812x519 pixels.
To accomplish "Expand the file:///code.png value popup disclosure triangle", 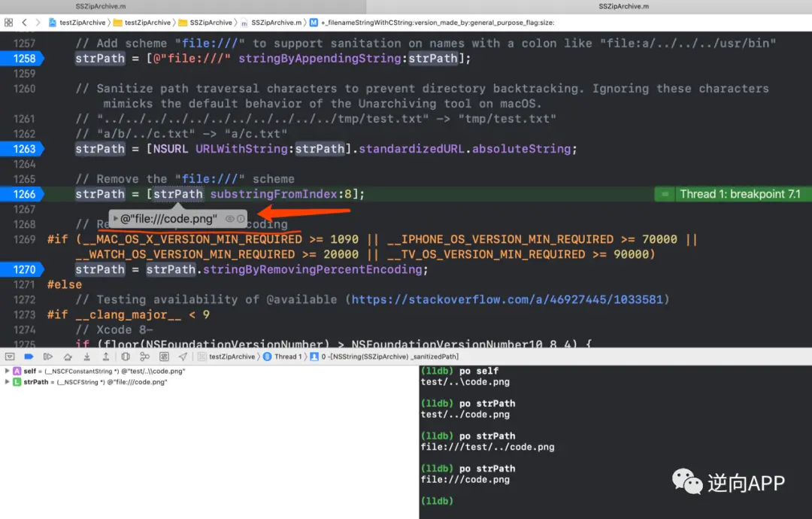I will click(x=116, y=219).
